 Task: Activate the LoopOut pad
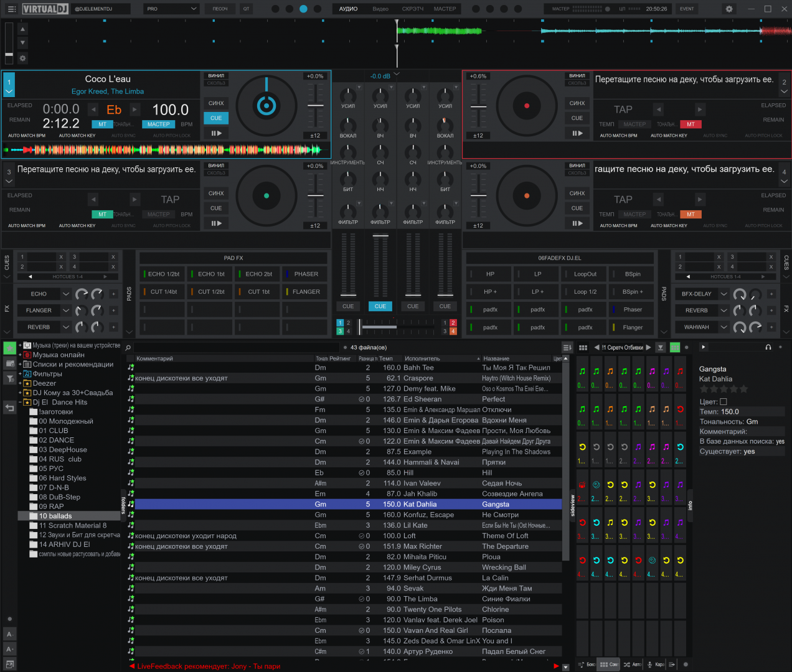tap(585, 274)
